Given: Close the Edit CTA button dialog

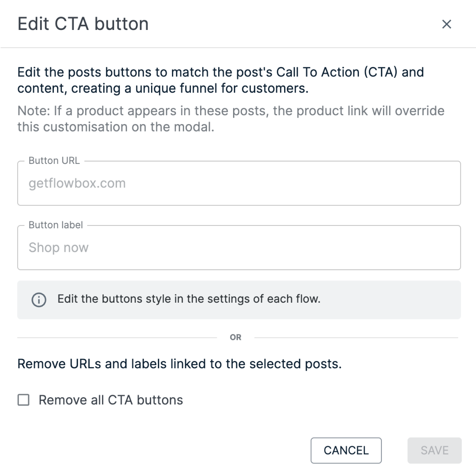Looking at the screenshot, I should [x=446, y=24].
